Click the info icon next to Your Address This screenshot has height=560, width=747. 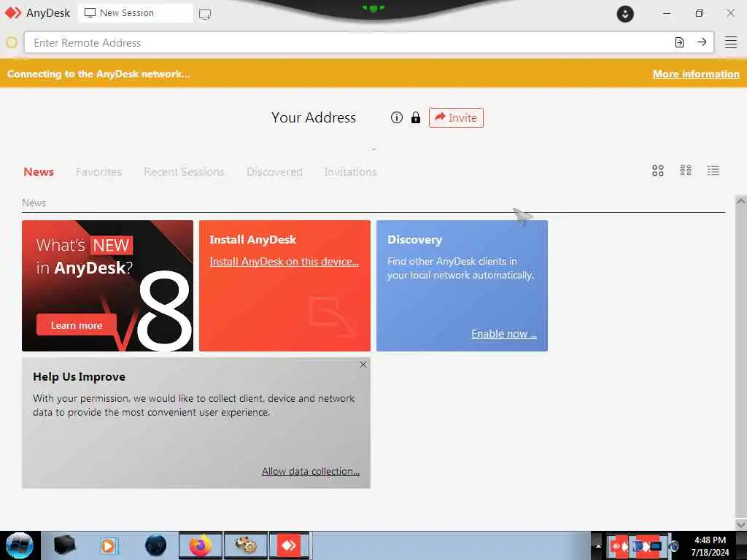tap(396, 117)
